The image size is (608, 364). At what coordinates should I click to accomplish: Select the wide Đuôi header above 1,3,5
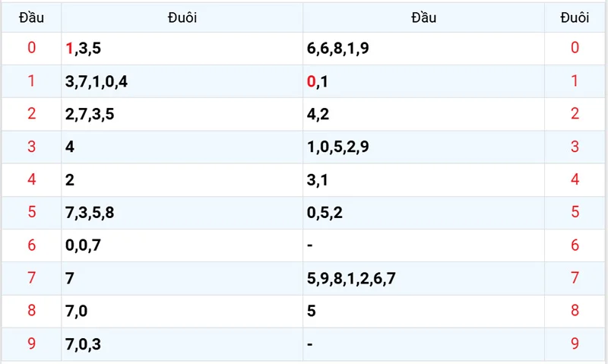click(182, 17)
